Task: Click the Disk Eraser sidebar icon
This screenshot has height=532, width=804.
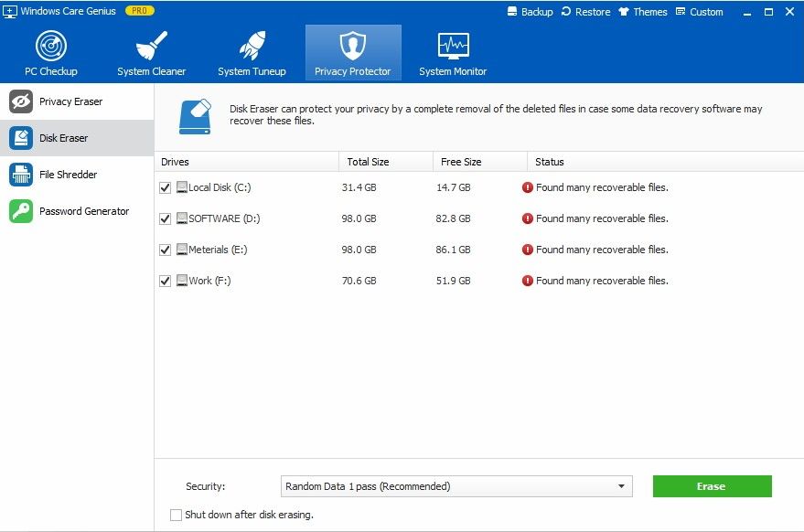Action: [x=21, y=138]
